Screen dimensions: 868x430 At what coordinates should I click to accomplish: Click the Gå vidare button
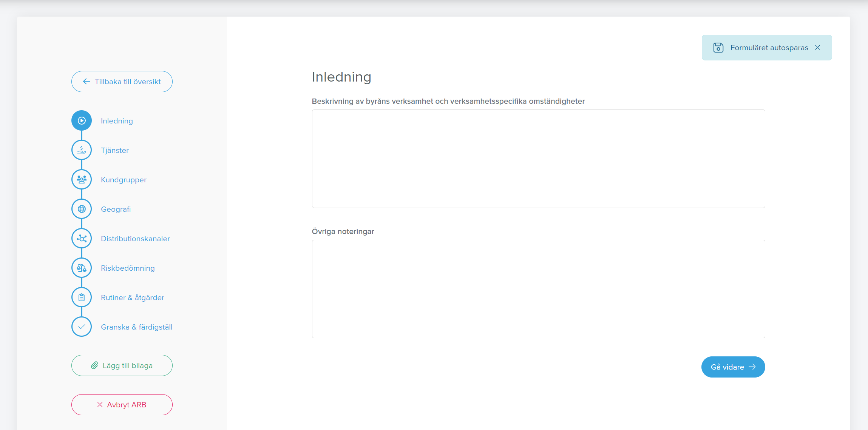(x=733, y=367)
